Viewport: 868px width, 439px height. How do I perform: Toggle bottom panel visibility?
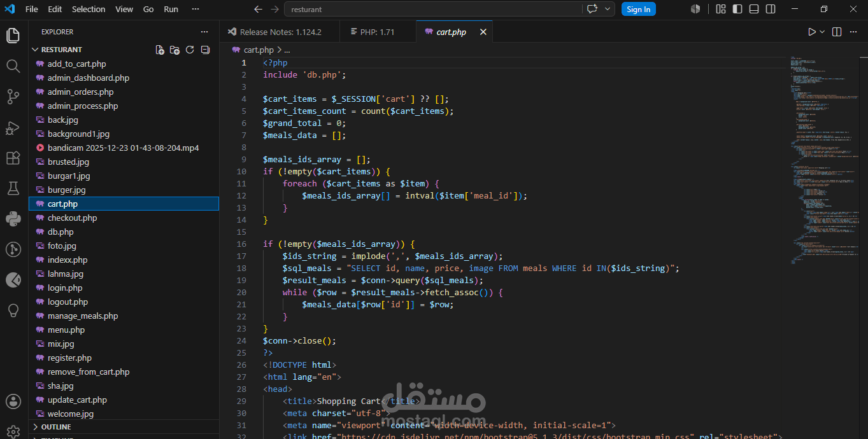click(x=754, y=9)
